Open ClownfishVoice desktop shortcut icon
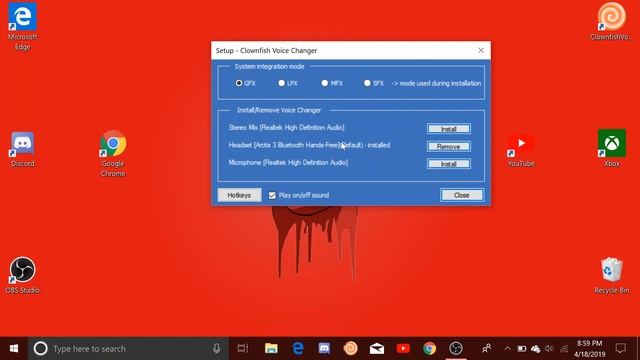 (x=611, y=21)
